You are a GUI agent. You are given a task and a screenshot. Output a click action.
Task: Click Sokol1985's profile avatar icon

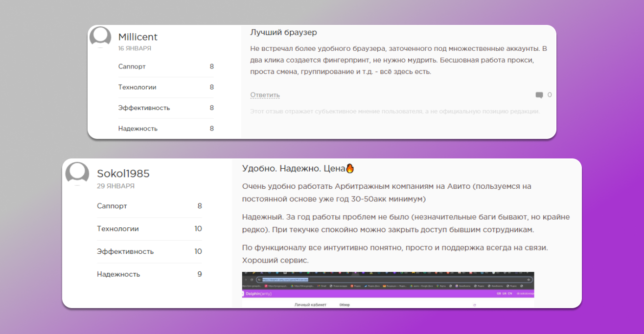coord(77,174)
